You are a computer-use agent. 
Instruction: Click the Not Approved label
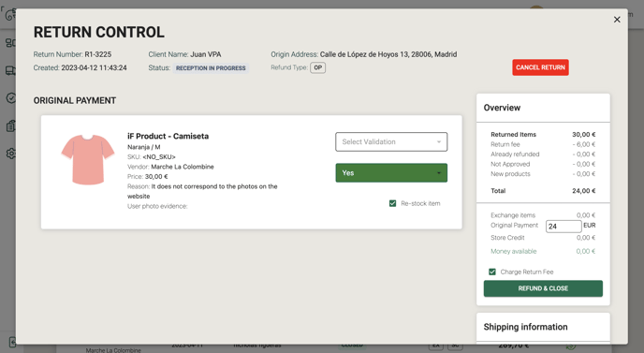[x=510, y=164]
